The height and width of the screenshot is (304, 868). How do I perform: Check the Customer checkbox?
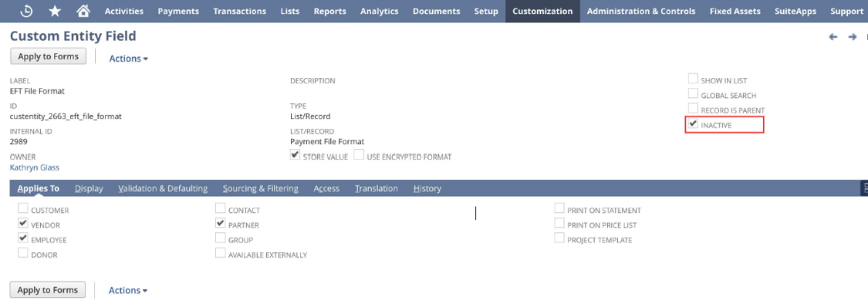pyautogui.click(x=22, y=209)
